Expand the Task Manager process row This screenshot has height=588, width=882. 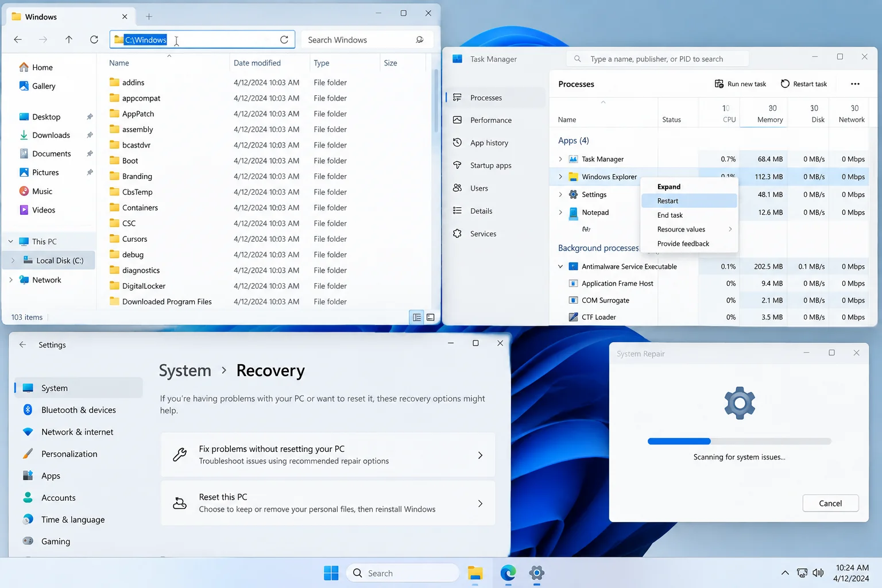pos(560,159)
